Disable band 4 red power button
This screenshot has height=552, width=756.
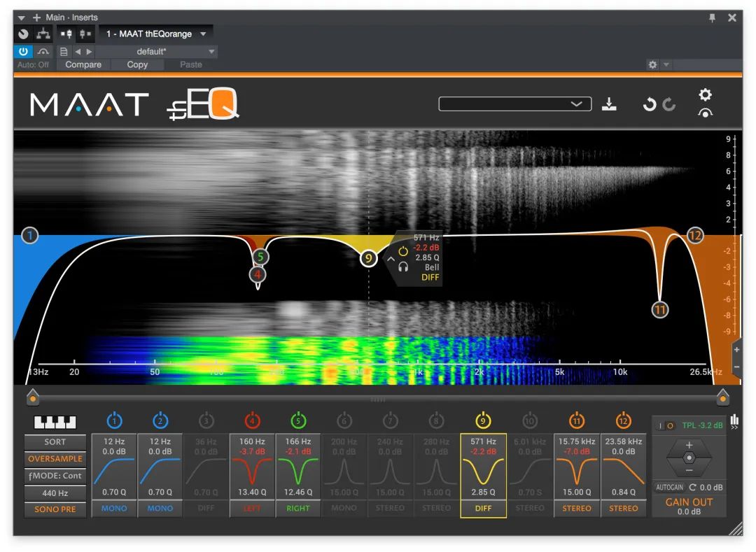(x=252, y=420)
